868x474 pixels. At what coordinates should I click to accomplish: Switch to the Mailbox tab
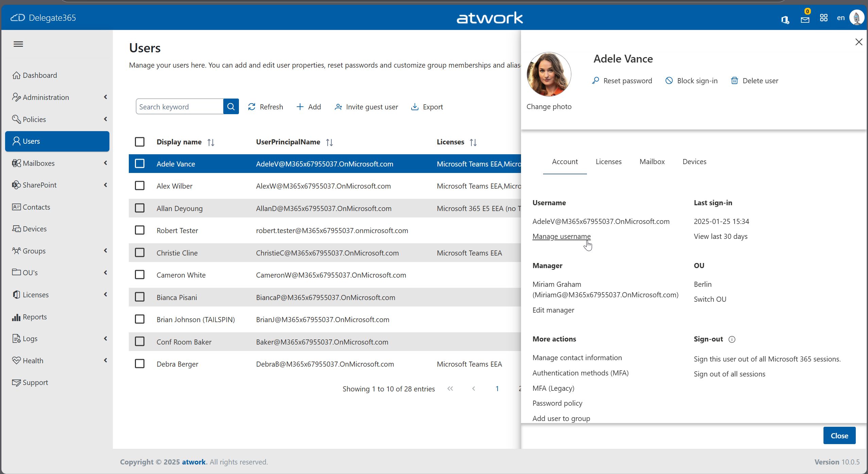tap(652, 162)
